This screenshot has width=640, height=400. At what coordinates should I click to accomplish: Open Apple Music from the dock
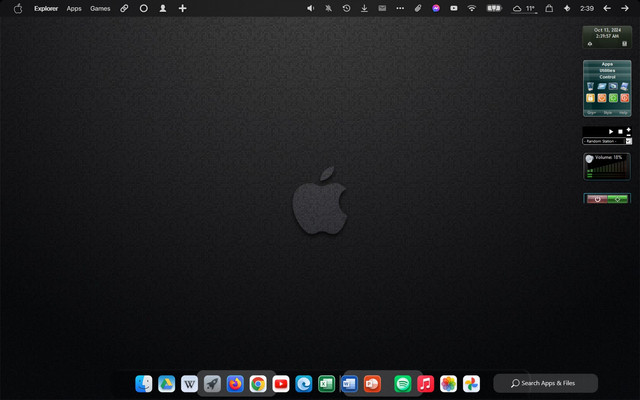(425, 384)
